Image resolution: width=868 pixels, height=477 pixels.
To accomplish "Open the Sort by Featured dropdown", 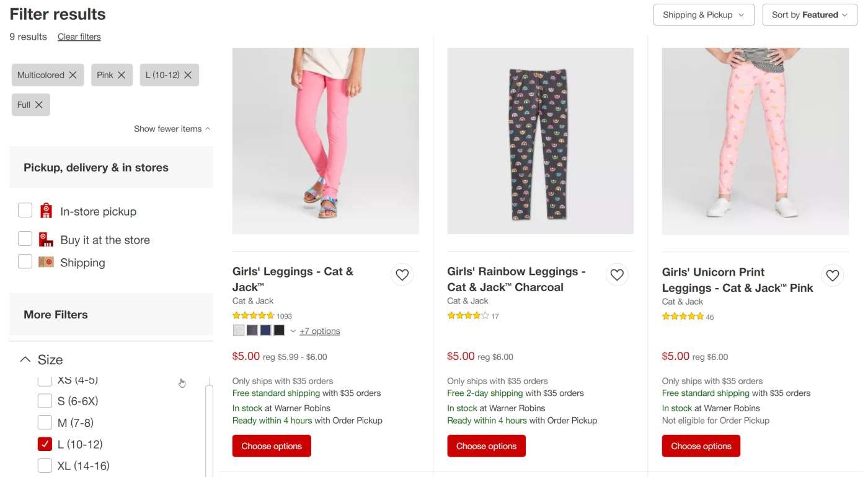I will click(x=809, y=15).
